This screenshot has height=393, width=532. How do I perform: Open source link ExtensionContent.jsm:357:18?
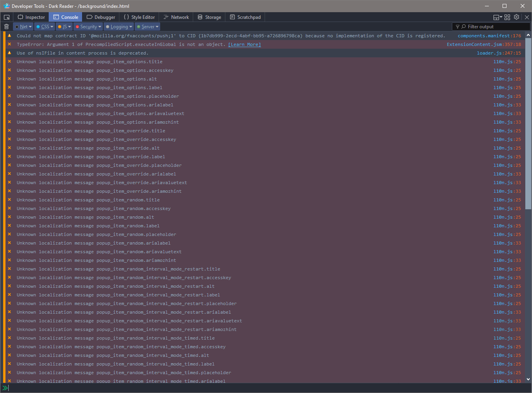(x=484, y=44)
